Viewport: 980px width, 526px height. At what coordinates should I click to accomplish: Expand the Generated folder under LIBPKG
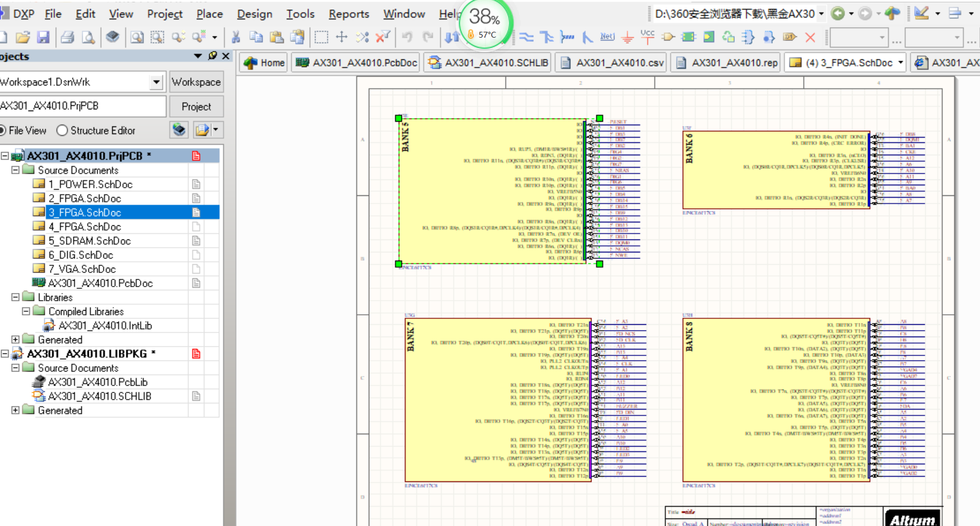(15, 410)
